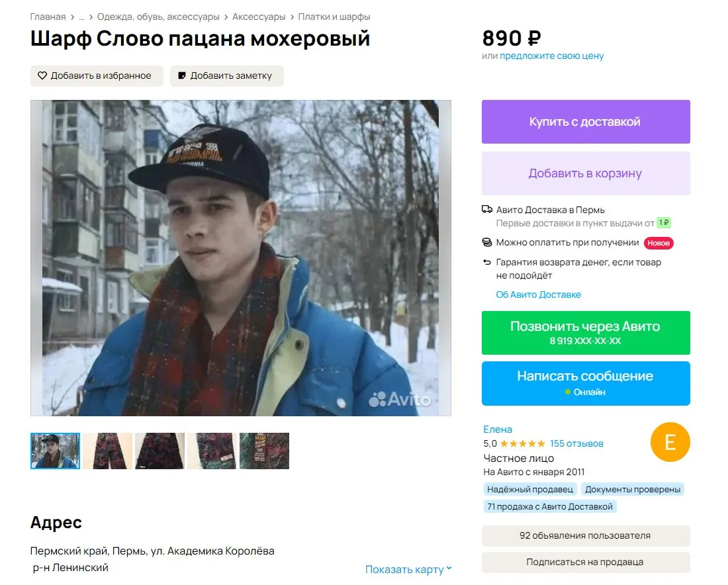Open the Одежда, обувь, аксессуары breadcrumb
Screen dimensions: 728x585
[158, 17]
